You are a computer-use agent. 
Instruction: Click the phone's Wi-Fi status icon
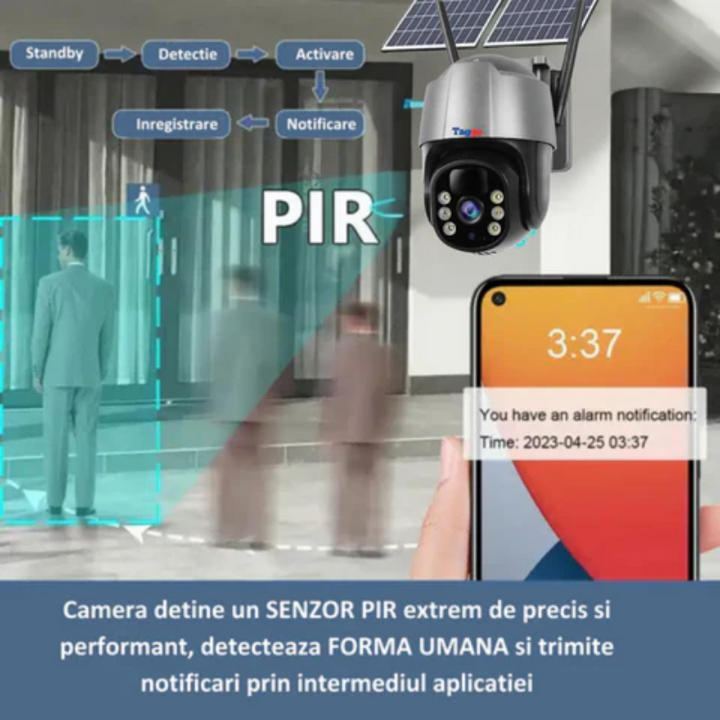(658, 298)
